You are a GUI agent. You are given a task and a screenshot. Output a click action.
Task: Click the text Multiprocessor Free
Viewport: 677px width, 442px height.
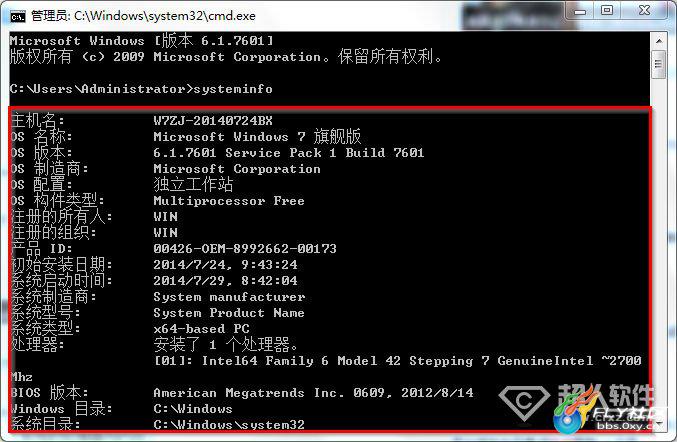229,201
